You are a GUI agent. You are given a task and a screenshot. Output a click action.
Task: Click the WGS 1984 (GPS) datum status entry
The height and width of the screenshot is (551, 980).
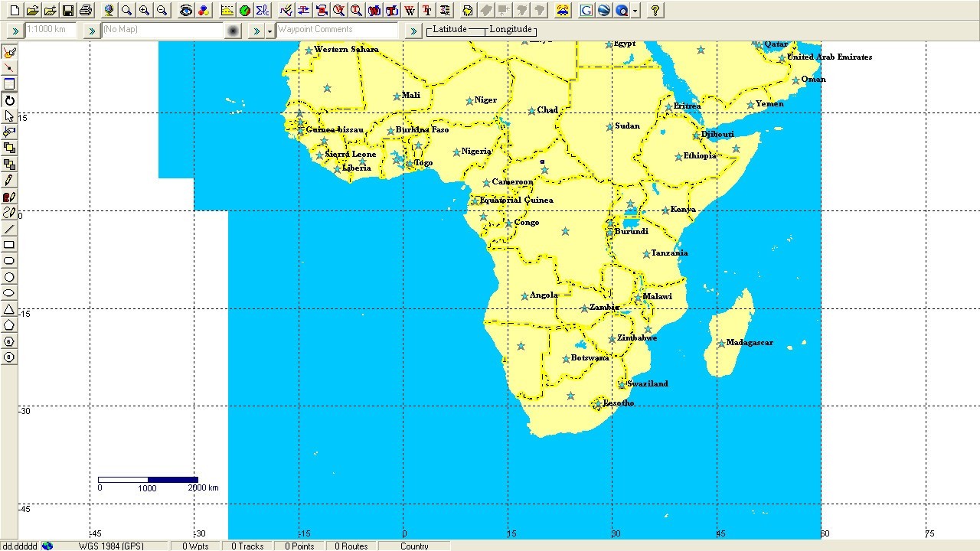111,546
